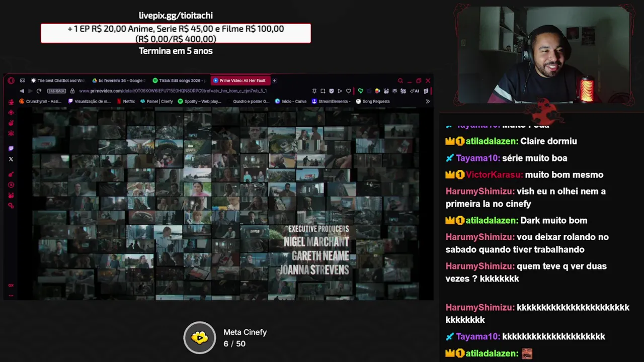The image size is (644, 362).
Task: Go back with the browser back arrow
Action: pyautogui.click(x=22, y=91)
